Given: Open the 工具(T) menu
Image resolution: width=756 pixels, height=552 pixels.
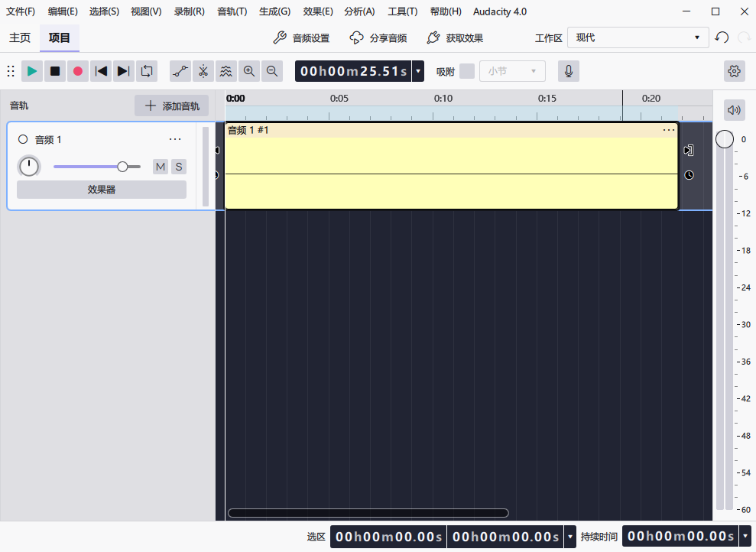Looking at the screenshot, I should click(403, 11).
